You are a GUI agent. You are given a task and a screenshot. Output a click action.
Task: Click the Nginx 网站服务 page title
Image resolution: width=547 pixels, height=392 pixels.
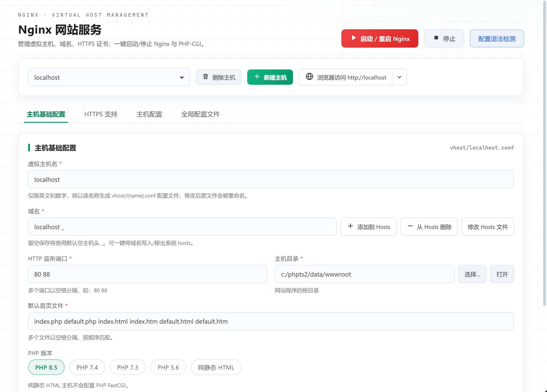(60, 30)
